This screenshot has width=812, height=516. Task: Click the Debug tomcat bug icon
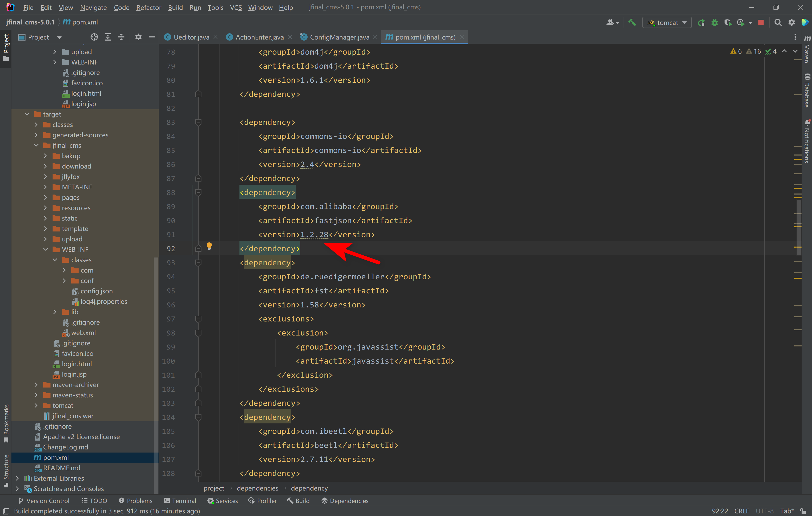(714, 23)
